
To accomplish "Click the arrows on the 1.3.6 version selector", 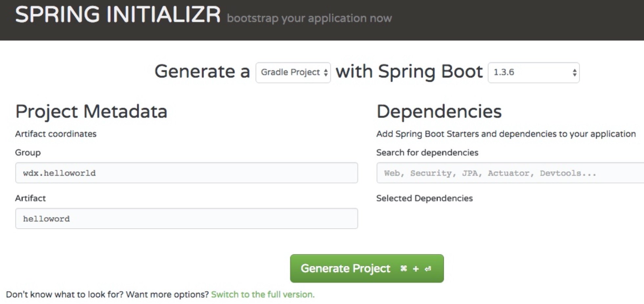I will click(574, 73).
